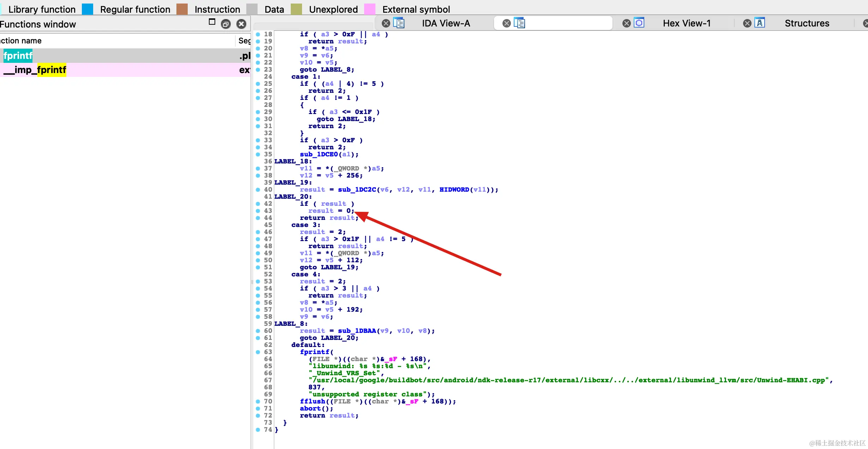Image resolution: width=868 pixels, height=449 pixels.
Task: Float the Functions window panel
Action: click(226, 24)
